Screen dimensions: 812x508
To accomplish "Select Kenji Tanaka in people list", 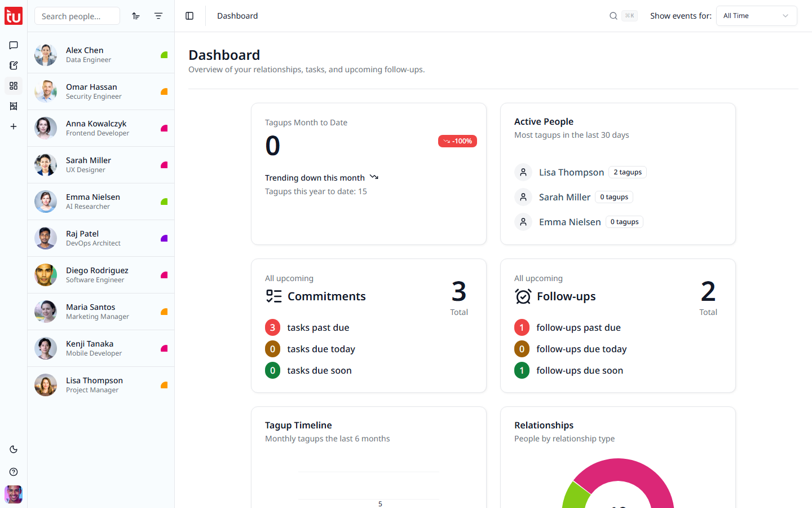I will (101, 348).
